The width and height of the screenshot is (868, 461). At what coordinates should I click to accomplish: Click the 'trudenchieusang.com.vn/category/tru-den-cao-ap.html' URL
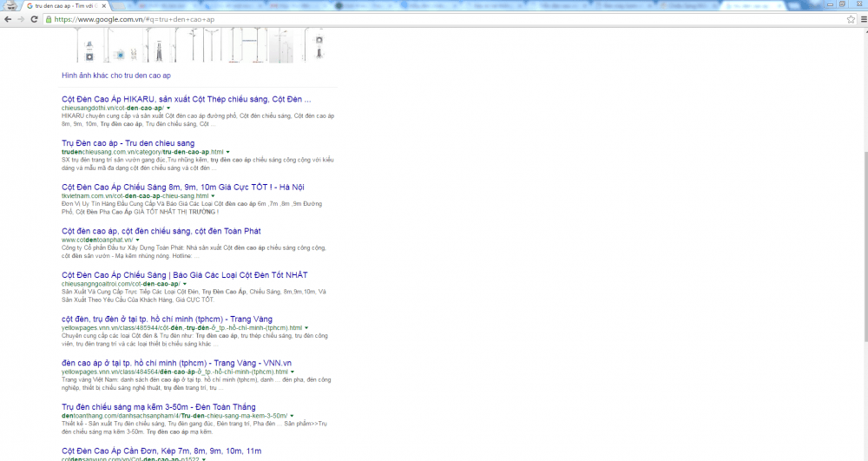[x=142, y=152]
